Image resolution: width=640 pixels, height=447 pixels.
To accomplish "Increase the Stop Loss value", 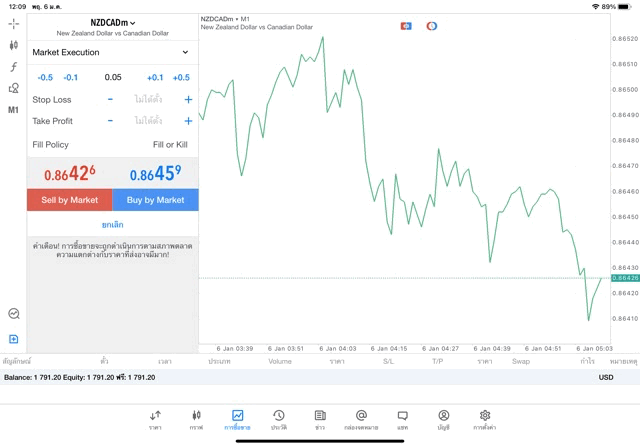I will [188, 99].
